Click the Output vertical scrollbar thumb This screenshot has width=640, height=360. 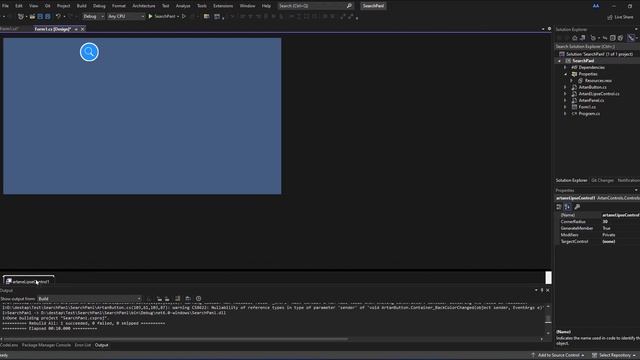pyautogui.click(x=548, y=319)
